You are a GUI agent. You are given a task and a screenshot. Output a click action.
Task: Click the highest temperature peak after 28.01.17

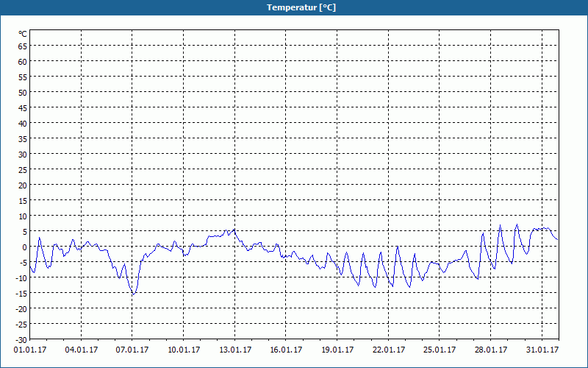[x=517, y=224]
